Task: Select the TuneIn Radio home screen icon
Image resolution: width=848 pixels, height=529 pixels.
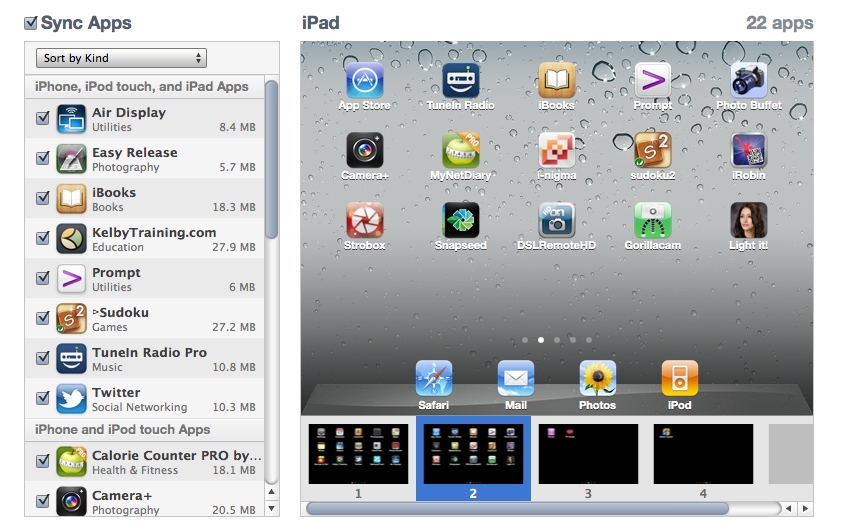Action: [x=461, y=80]
